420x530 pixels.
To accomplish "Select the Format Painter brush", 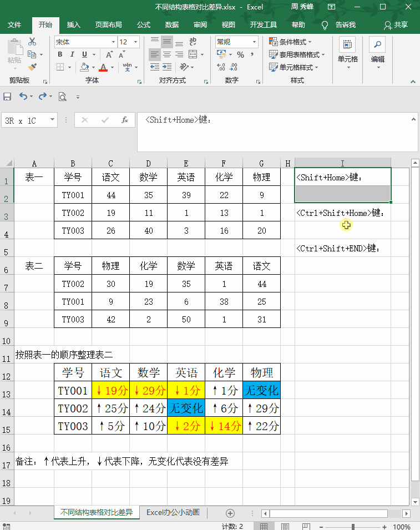I will [x=32, y=67].
